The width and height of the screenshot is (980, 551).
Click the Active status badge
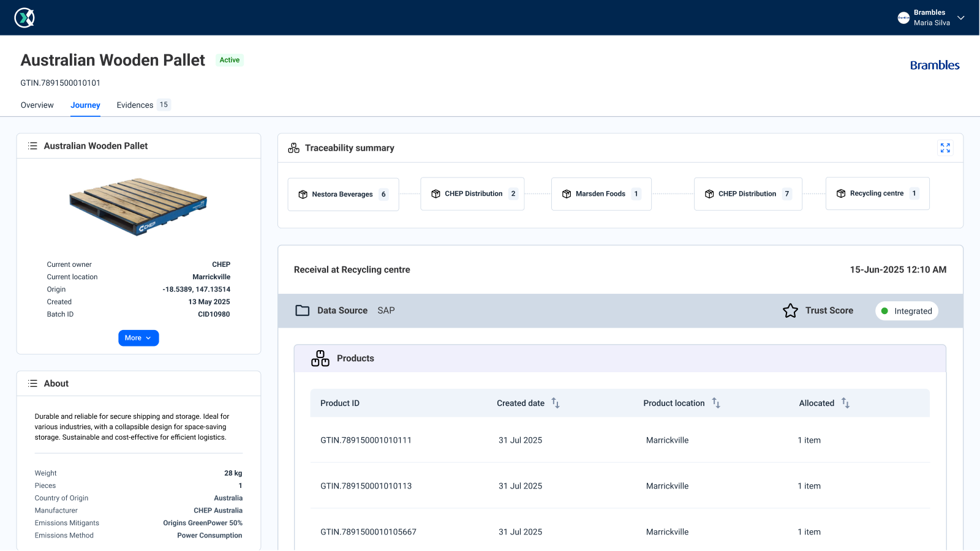[x=230, y=60]
